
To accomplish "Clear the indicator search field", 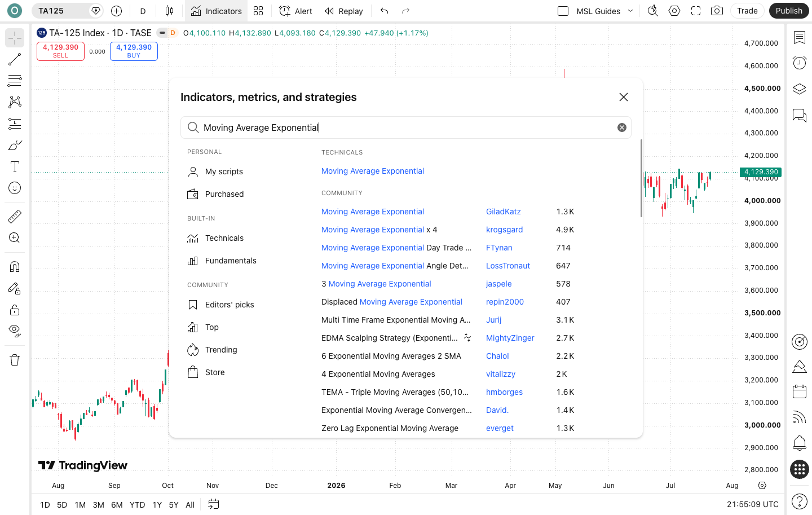I will click(x=622, y=127).
